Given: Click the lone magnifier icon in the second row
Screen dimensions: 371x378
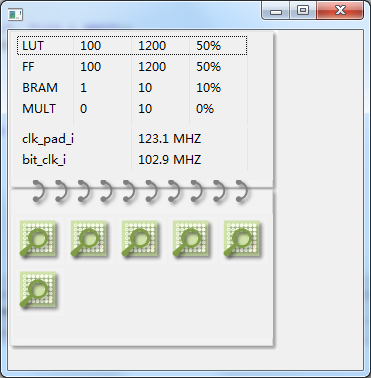Looking at the screenshot, I should 38,290.
